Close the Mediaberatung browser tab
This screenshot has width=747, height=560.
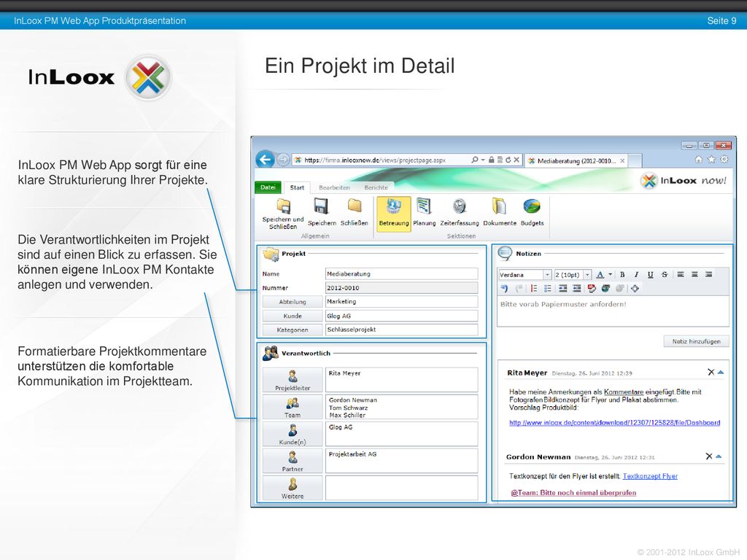(622, 161)
